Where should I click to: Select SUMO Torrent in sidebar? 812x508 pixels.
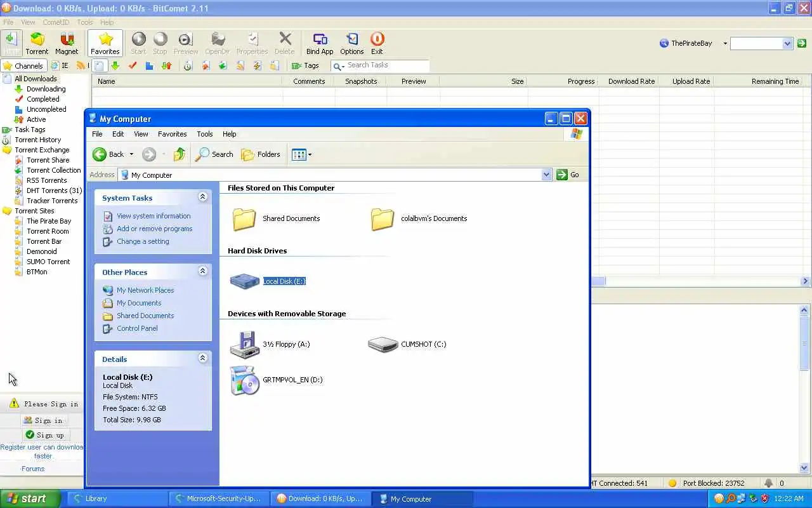[x=48, y=262]
